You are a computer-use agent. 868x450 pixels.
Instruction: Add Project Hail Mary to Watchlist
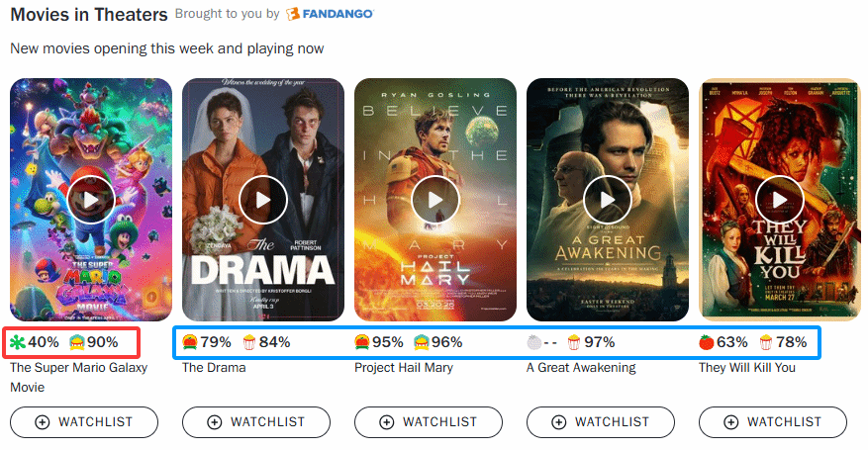(429, 422)
